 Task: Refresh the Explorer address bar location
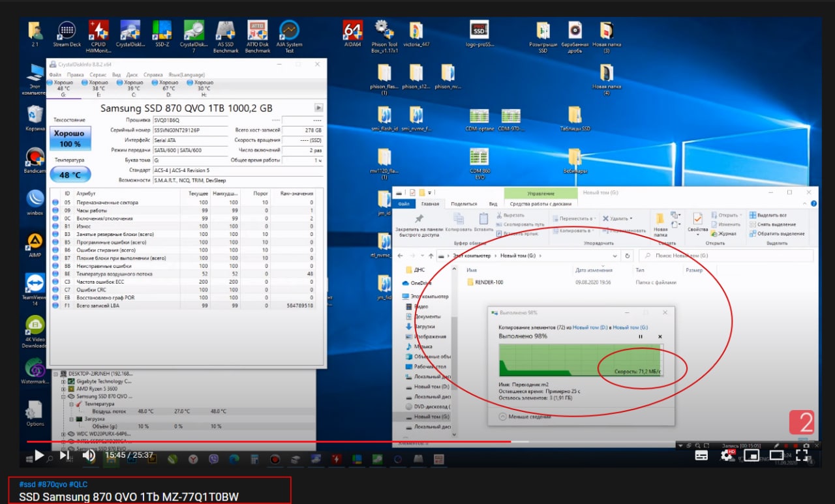point(627,256)
